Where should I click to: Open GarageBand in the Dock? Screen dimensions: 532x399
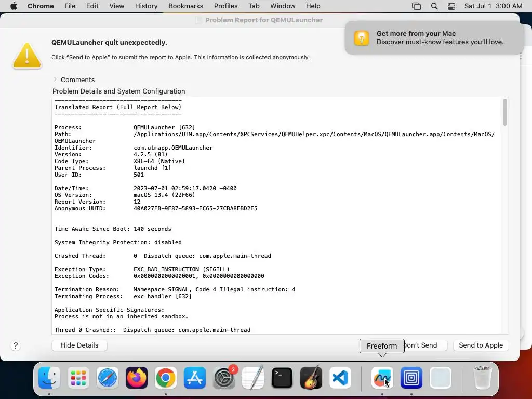click(x=311, y=378)
